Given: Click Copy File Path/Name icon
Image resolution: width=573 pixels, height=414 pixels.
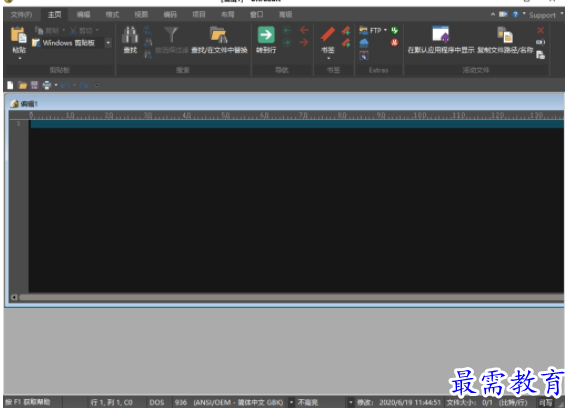Looking at the screenshot, I should pyautogui.click(x=505, y=35).
